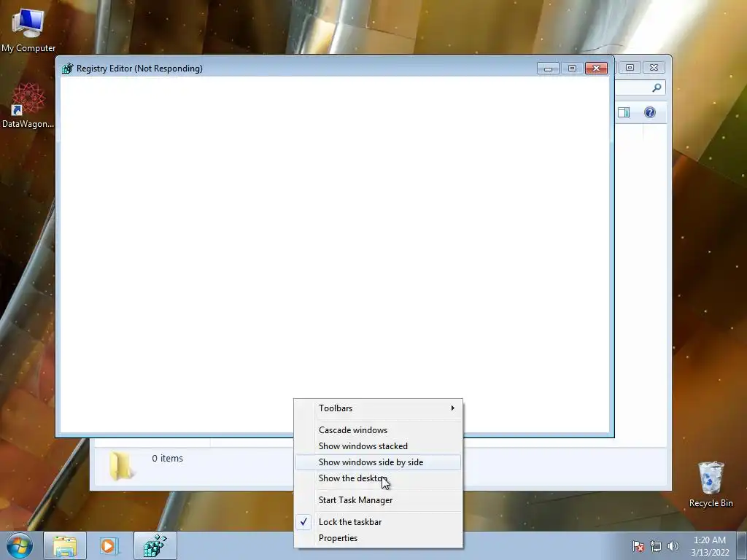Close the background Explorer window
Viewport: 747px width, 560px height.
point(654,68)
